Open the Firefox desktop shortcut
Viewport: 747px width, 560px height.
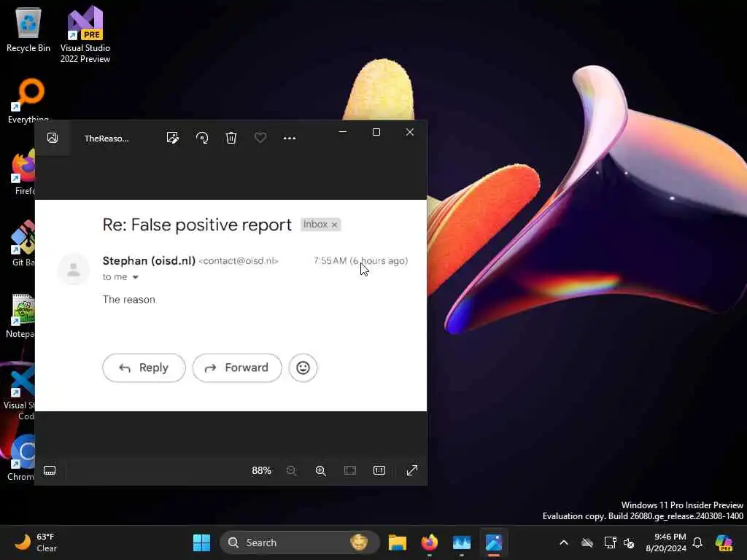pyautogui.click(x=23, y=172)
